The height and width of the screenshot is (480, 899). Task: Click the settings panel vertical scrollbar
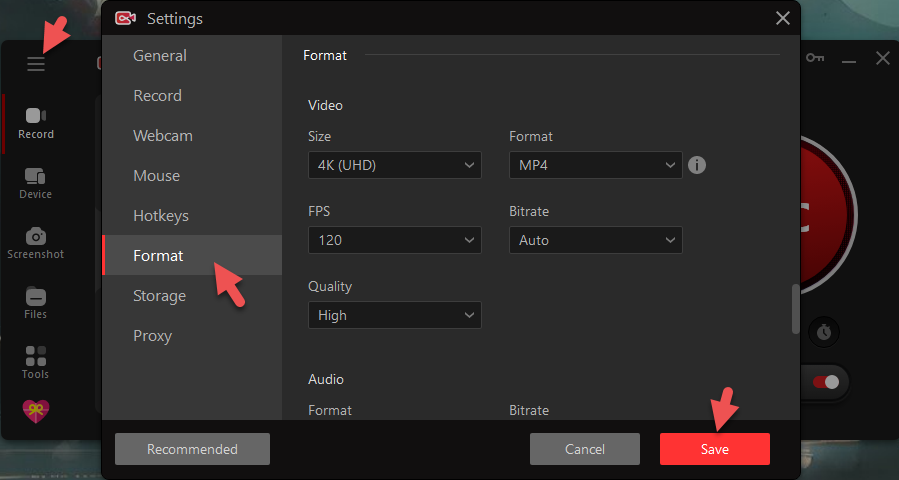pyautogui.click(x=796, y=310)
